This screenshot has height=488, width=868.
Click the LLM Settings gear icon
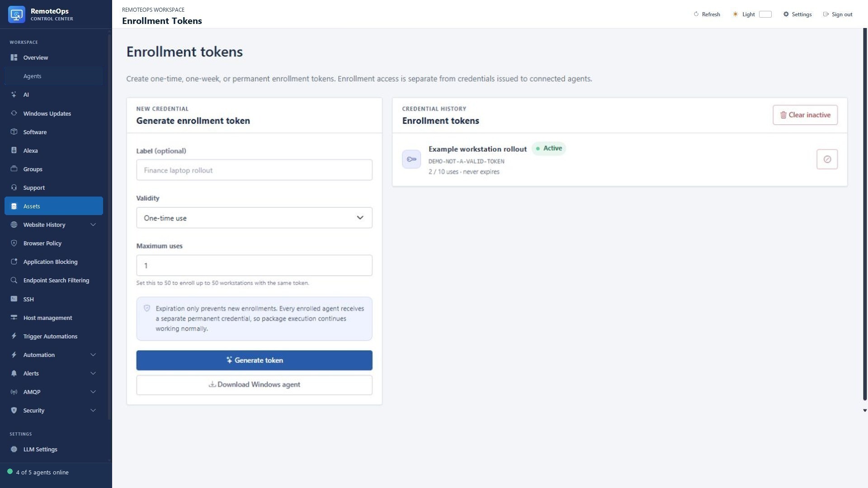(14, 449)
